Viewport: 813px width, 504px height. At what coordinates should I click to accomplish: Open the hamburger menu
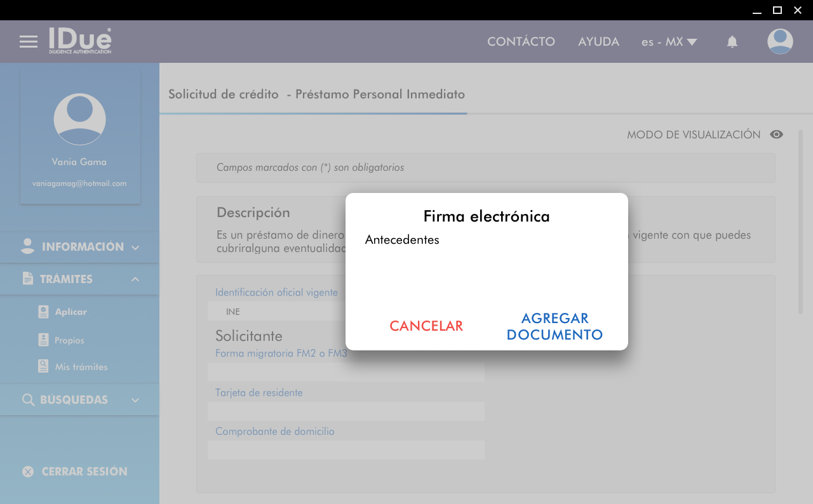29,42
